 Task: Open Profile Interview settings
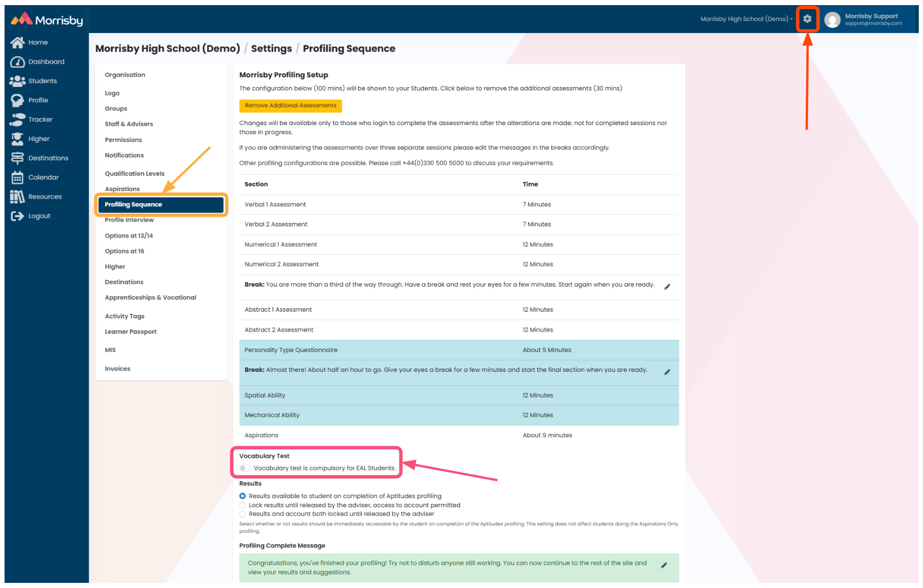tap(129, 220)
